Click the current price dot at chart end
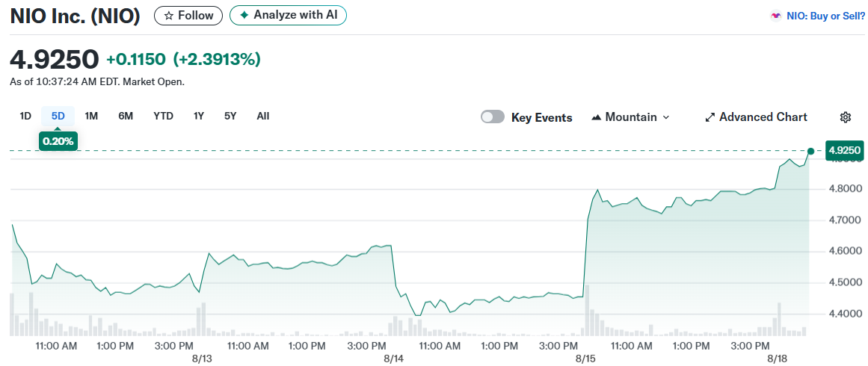Screen dimensions: 868x366 (x=811, y=151)
